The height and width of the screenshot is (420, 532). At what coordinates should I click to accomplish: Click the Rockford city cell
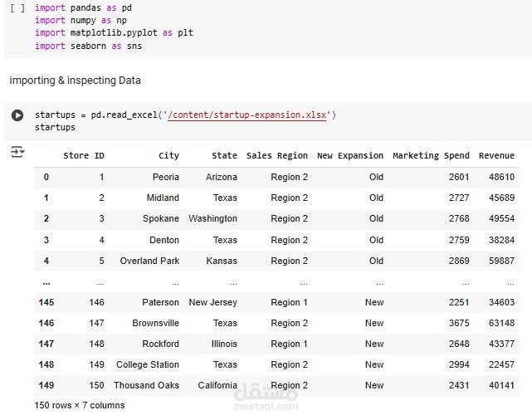[160, 344]
